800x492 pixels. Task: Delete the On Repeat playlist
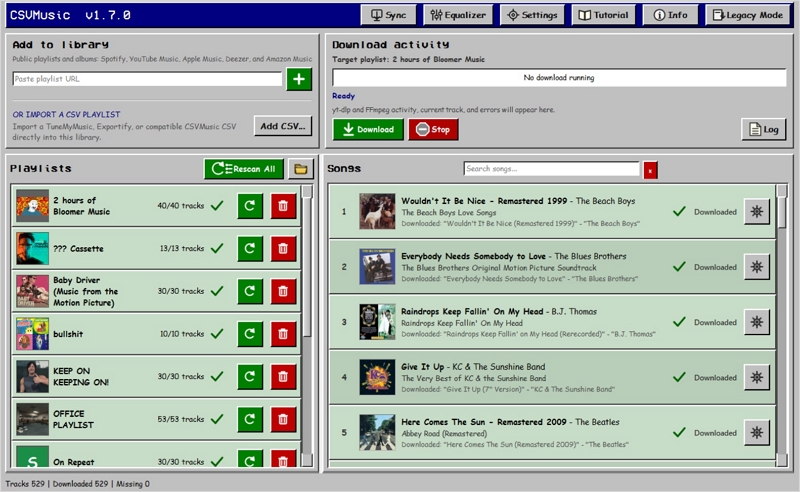tap(283, 459)
